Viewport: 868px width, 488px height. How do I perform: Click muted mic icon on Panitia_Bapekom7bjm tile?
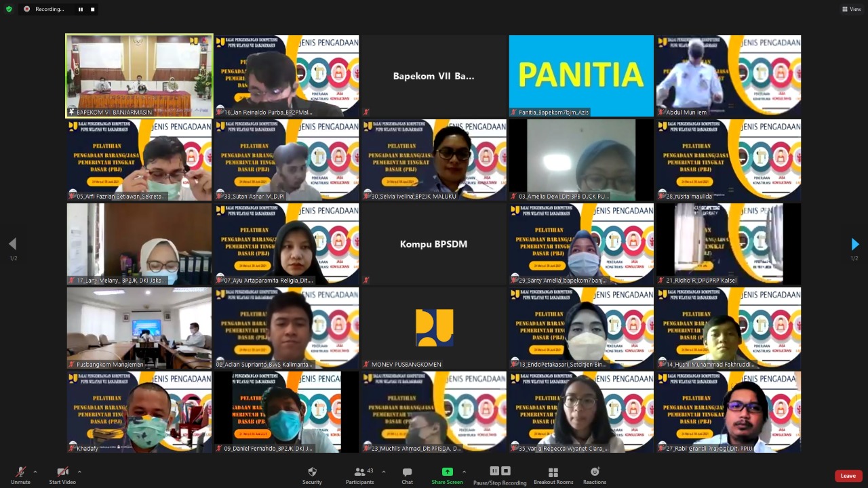point(514,112)
